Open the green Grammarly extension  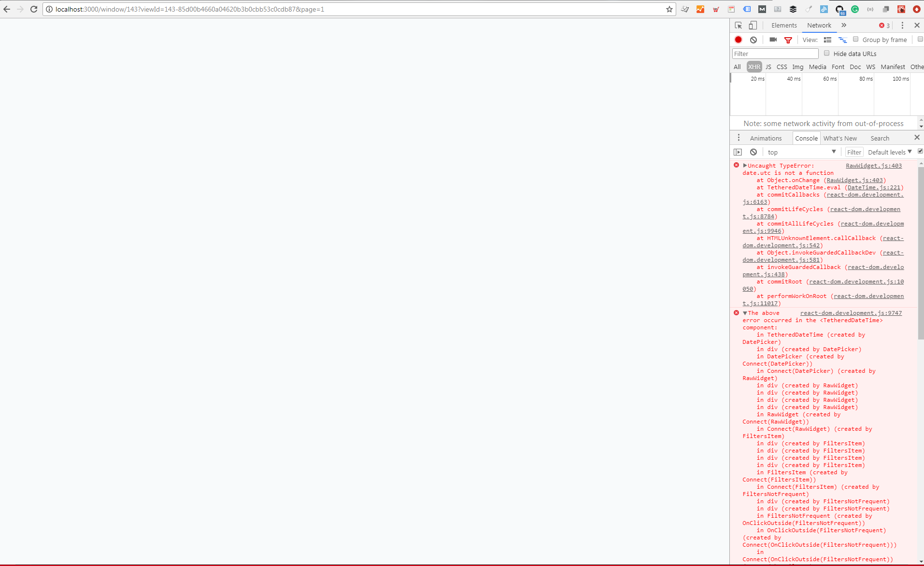pos(855,9)
